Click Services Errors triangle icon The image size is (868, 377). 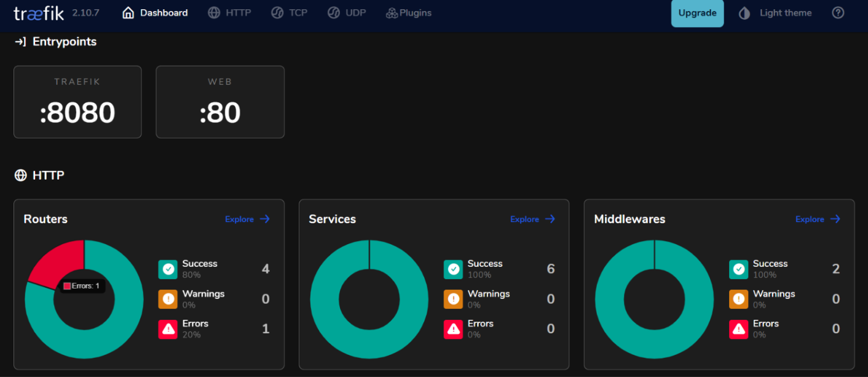(x=453, y=329)
